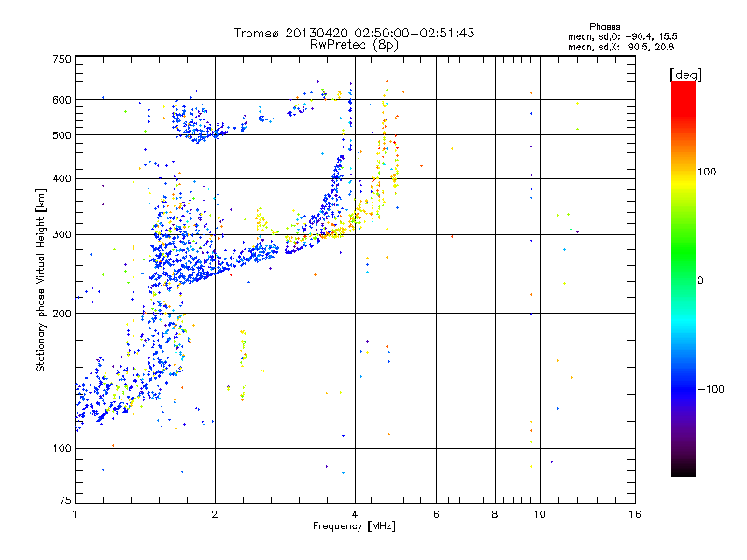
Task: Click the y-axis tick label '500'
Action: (x=62, y=135)
